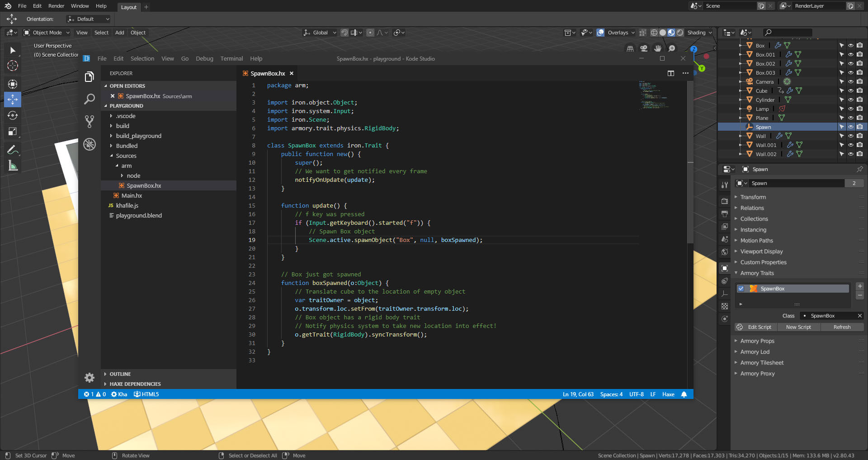Select Blender's Cursor tool
Image resolution: width=868 pixels, height=460 pixels.
click(13, 66)
